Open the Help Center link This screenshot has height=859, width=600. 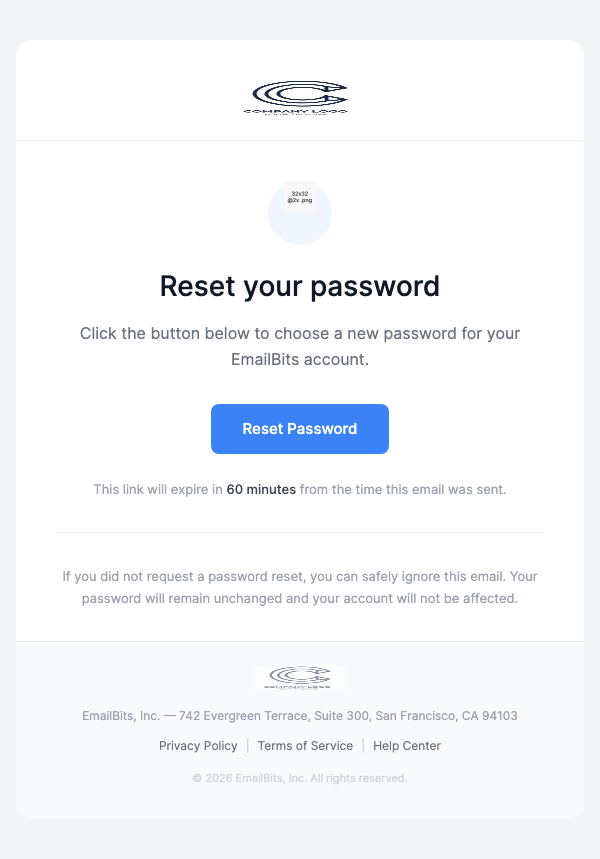[406, 745]
